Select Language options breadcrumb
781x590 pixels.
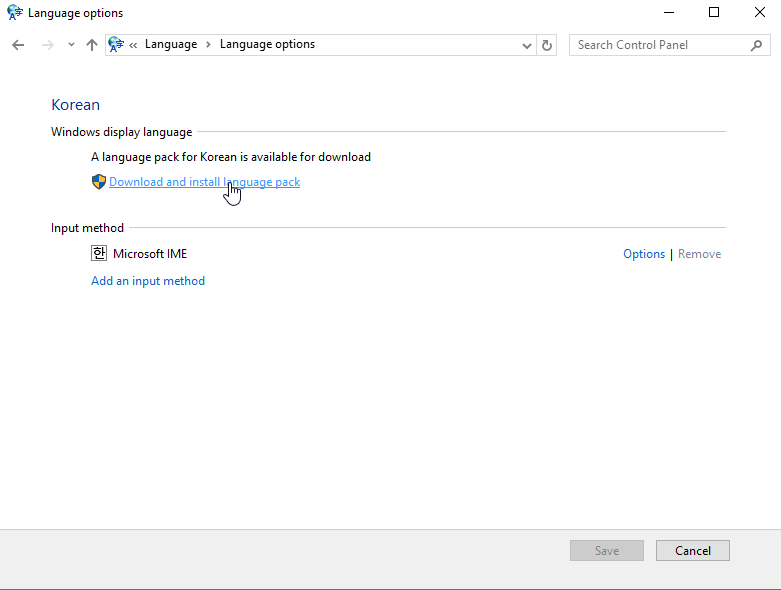267,44
